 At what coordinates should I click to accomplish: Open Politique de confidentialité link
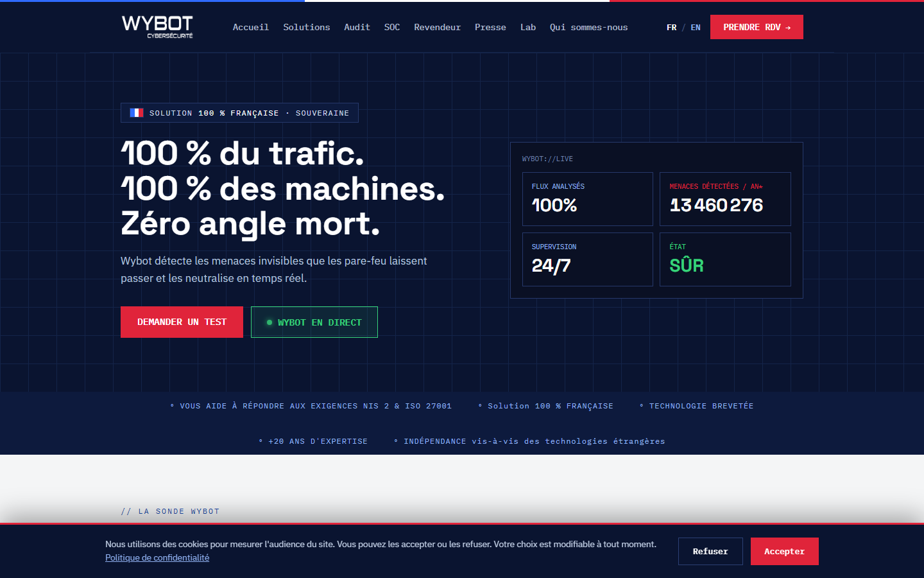[x=157, y=557]
